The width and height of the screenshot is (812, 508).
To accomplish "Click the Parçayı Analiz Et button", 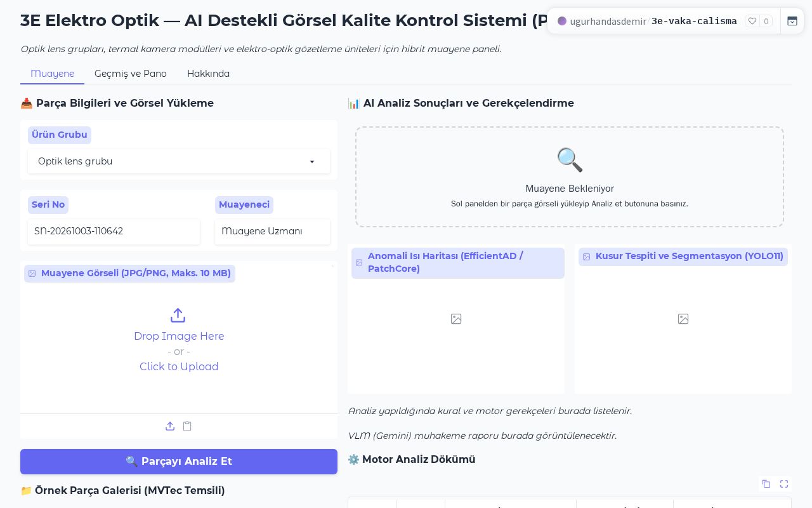I will [179, 462].
